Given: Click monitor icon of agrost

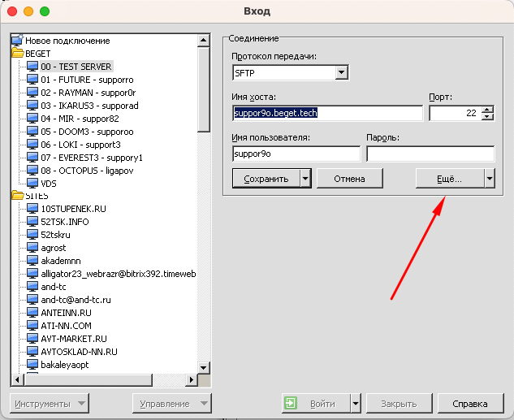Looking at the screenshot, I should (x=32, y=248).
